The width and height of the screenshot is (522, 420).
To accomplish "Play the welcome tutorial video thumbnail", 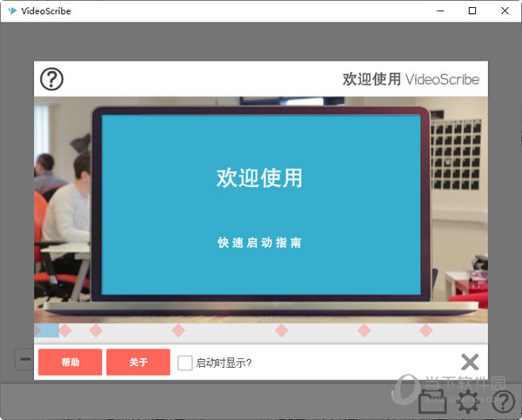I will pos(261,210).
